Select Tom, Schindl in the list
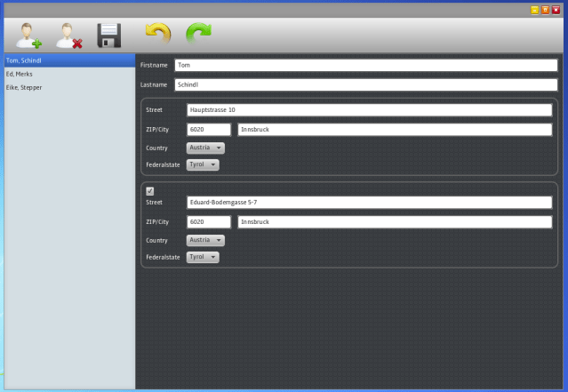Viewport: 568px width, 392px height. (x=69, y=60)
